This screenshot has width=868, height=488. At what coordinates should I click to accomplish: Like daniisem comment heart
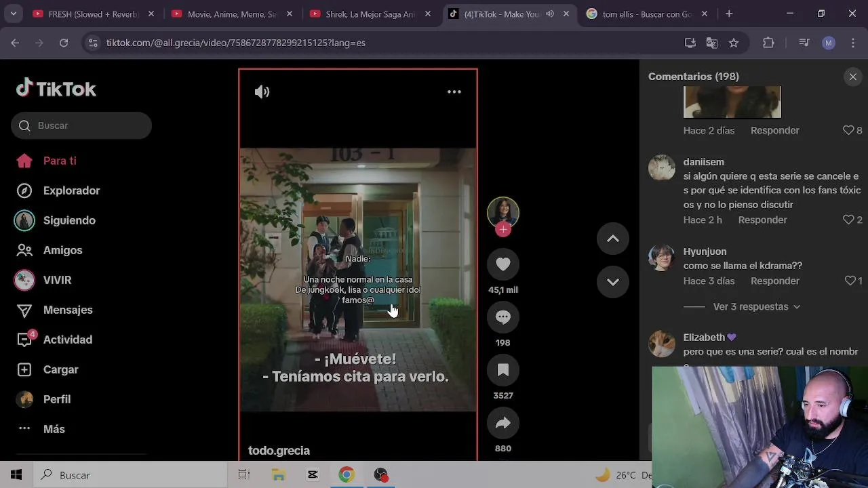point(848,220)
